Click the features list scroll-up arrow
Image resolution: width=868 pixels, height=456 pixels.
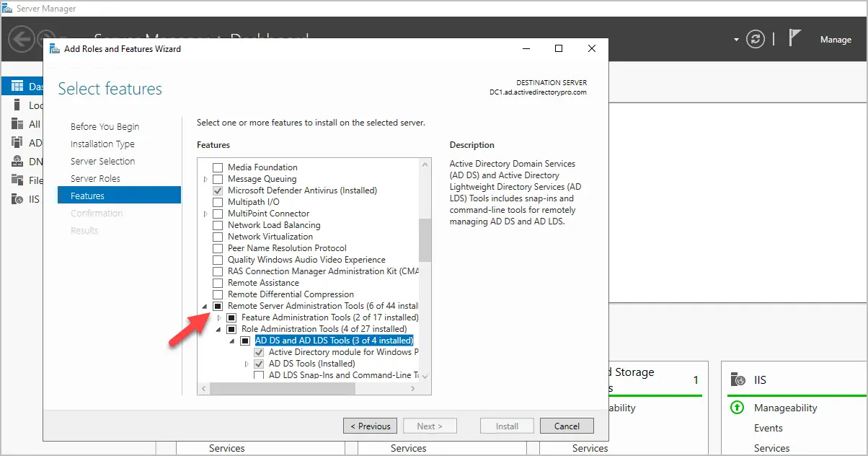pos(425,164)
